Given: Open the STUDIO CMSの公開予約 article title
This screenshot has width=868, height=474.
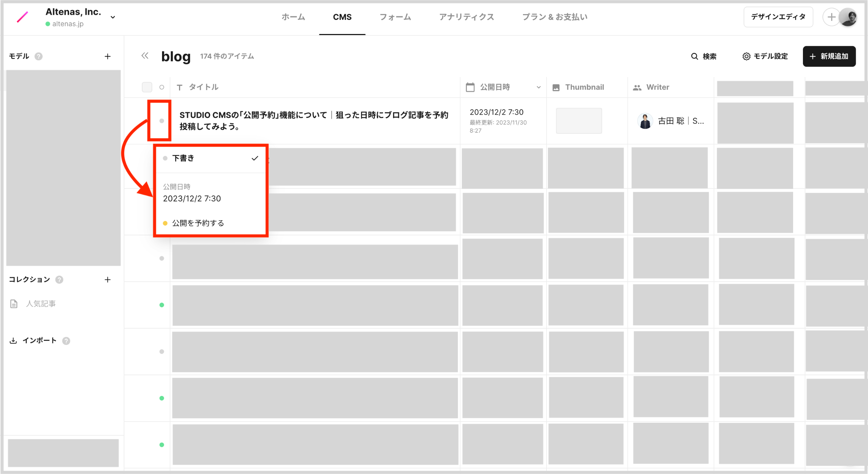Looking at the screenshot, I should [x=314, y=121].
